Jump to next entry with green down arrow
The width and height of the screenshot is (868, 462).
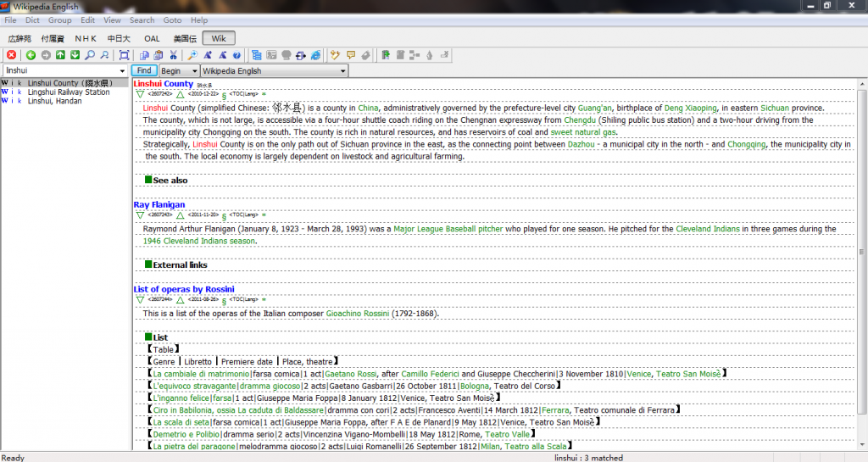(x=75, y=55)
